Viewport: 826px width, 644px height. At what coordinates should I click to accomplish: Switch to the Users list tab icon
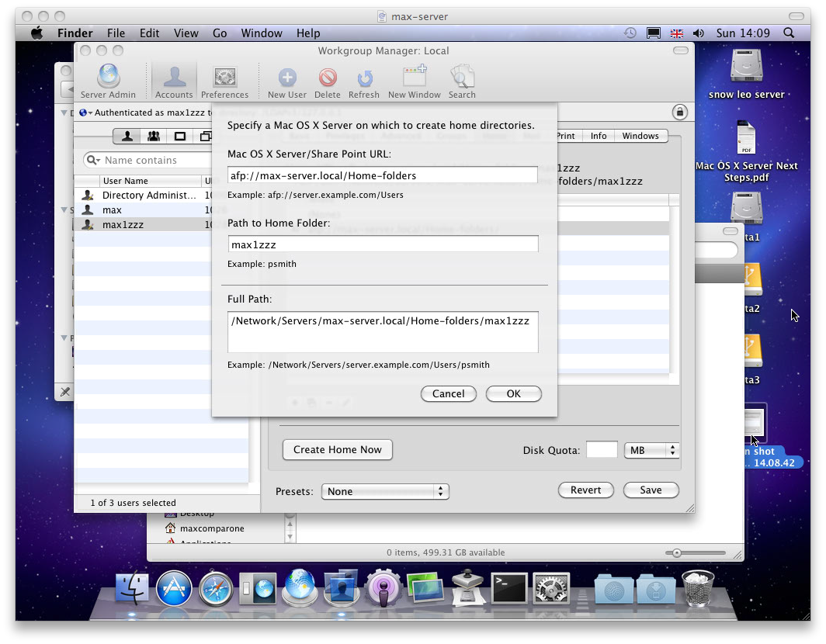pyautogui.click(x=127, y=137)
